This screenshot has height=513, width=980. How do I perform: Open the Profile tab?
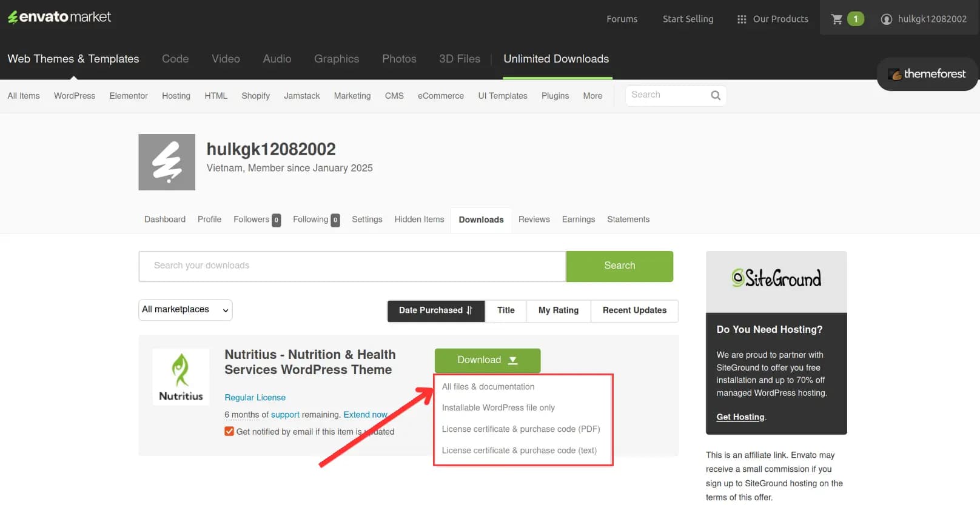pos(209,220)
